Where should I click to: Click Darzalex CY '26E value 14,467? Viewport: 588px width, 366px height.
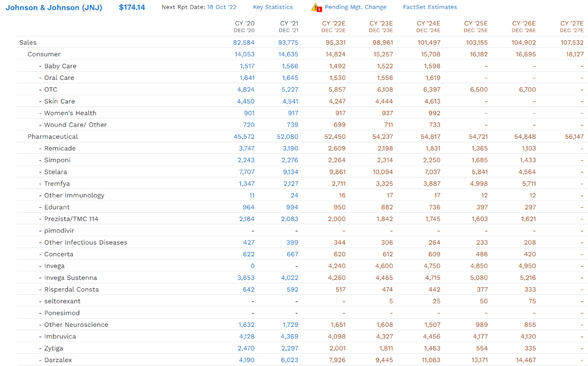pyautogui.click(x=526, y=360)
